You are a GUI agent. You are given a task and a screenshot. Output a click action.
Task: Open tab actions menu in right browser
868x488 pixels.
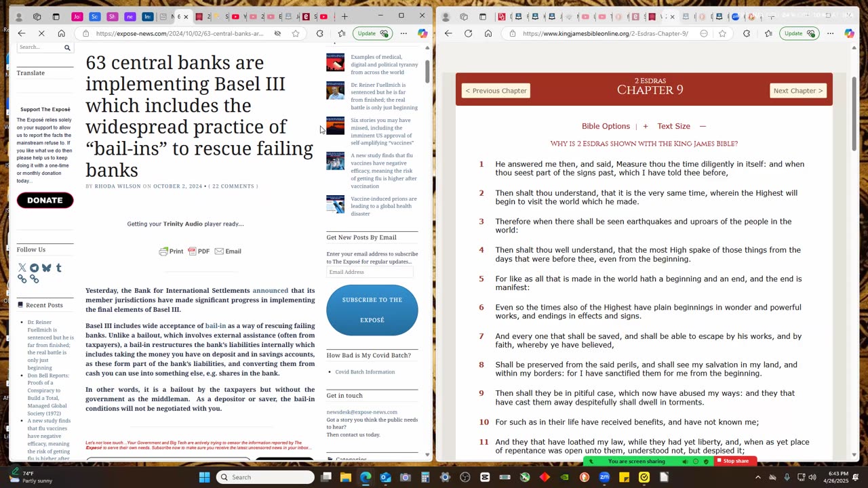[483, 16]
